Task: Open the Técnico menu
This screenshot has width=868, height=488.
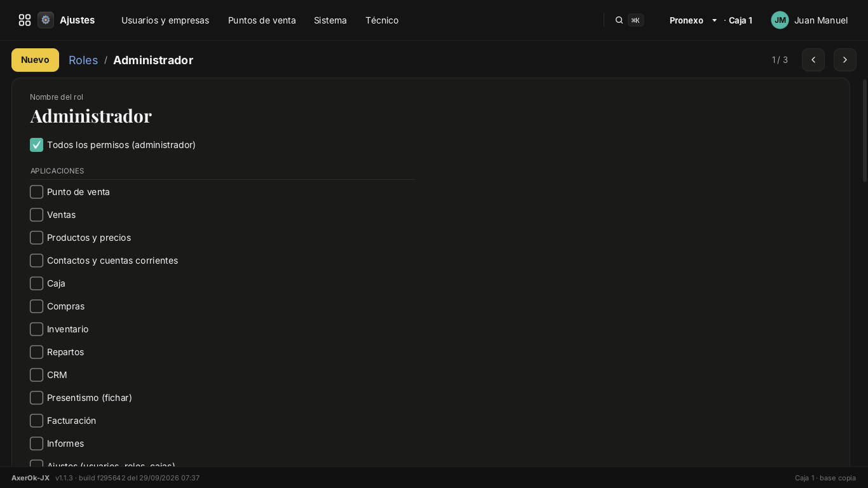Action: 382,20
